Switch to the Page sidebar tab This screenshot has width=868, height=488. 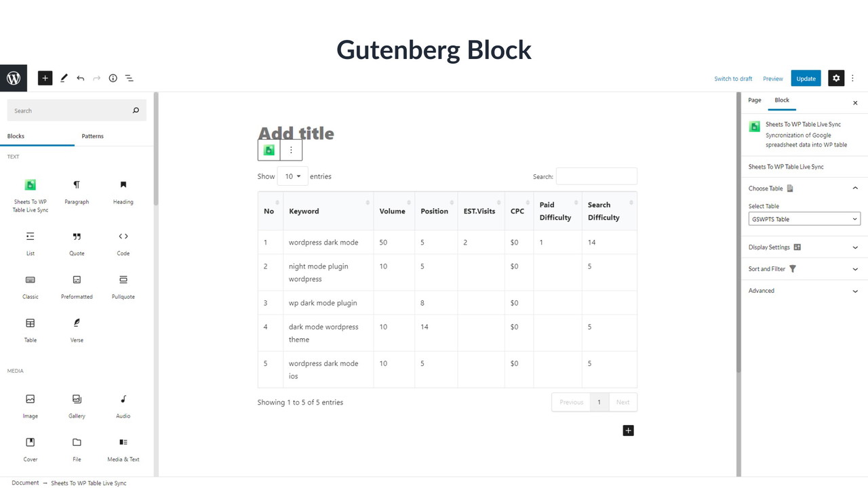[755, 100]
